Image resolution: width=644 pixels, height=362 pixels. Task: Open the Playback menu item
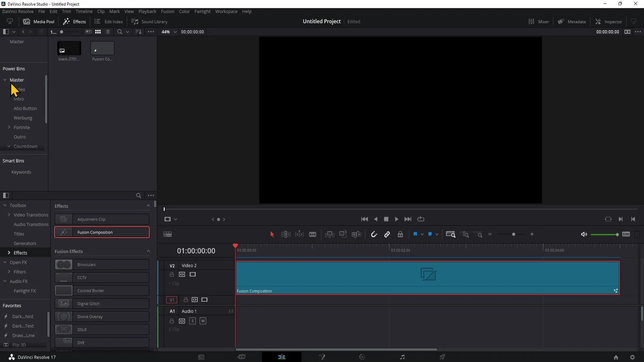pyautogui.click(x=147, y=11)
